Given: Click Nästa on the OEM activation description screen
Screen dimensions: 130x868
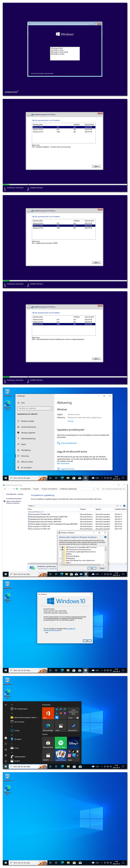Looking at the screenshot, I should [x=96, y=359].
